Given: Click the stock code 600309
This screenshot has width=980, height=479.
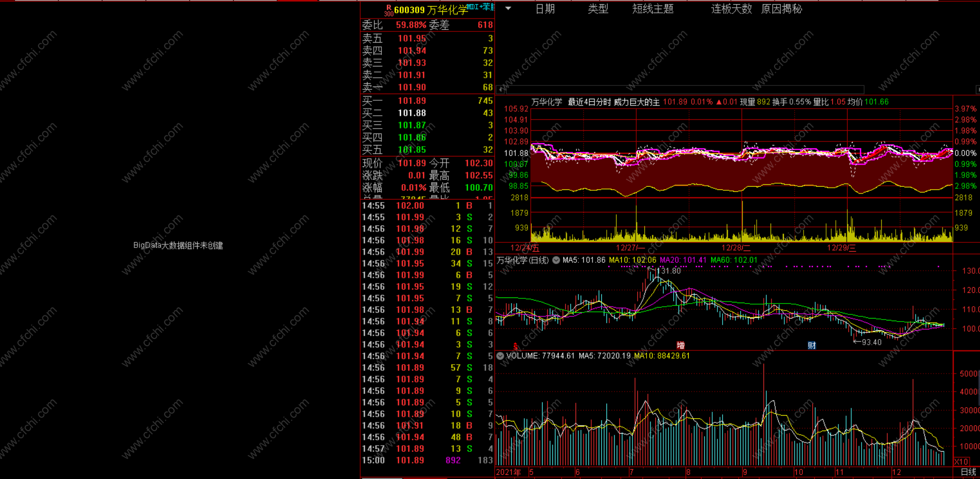Looking at the screenshot, I should click(410, 10).
